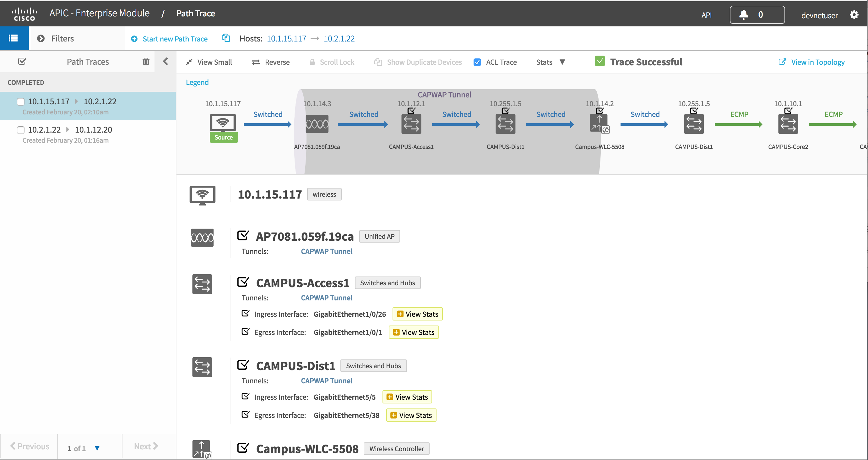This screenshot has width=868, height=460.
Task: Go to Next page of traces
Action: click(146, 446)
